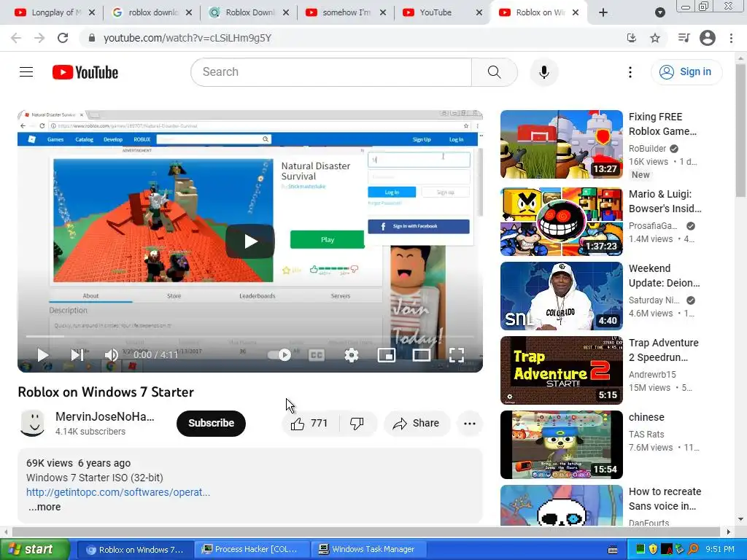The width and height of the screenshot is (747, 560).
Task: Open Process Hacker taskbar item
Action: 252,550
